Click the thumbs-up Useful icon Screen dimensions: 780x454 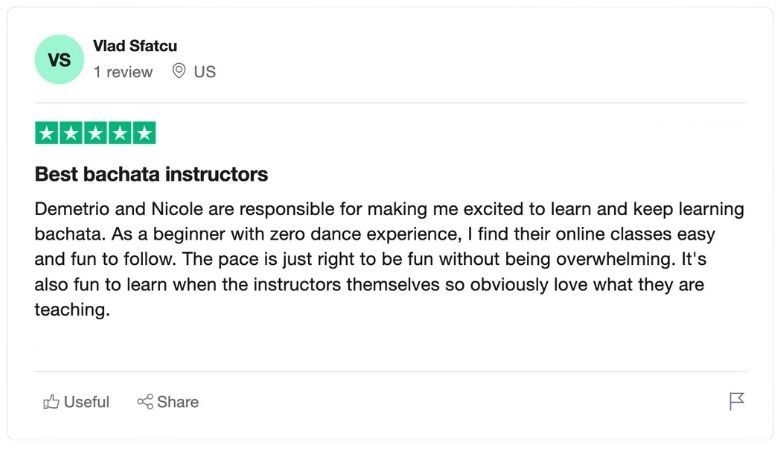tap(51, 402)
